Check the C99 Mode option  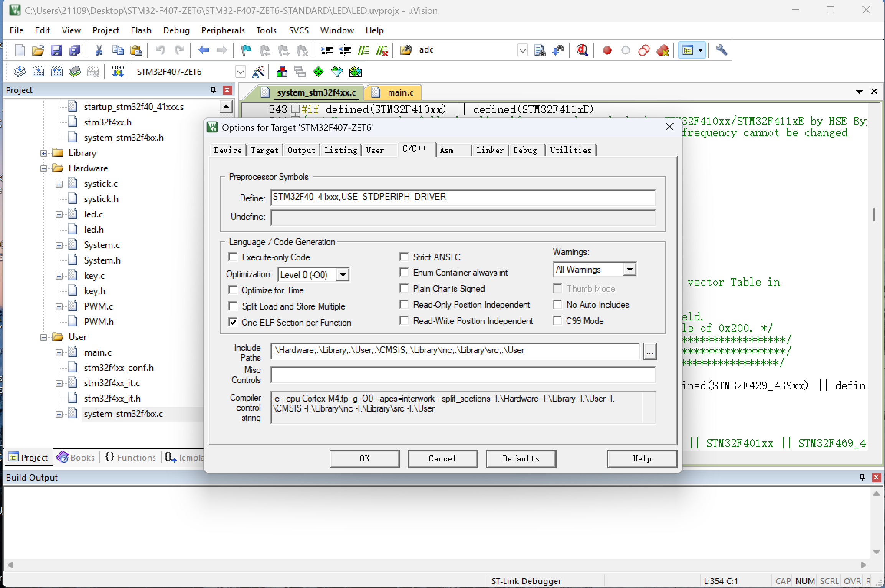tap(557, 320)
